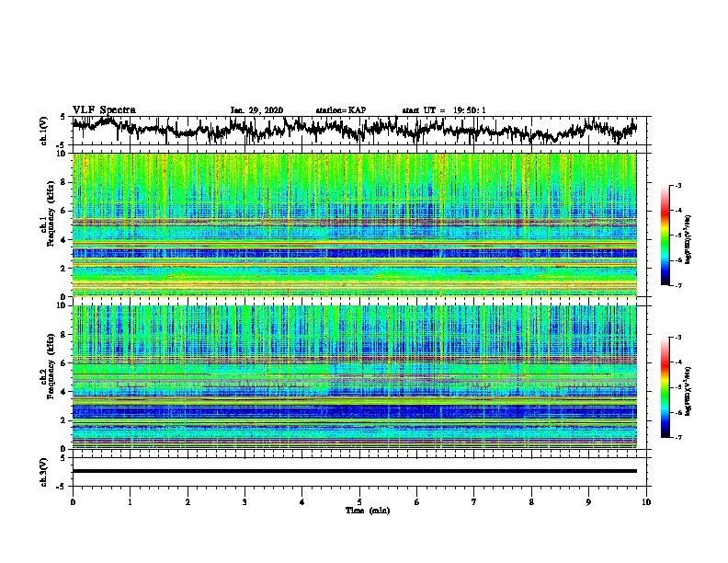Click the "-3" value atop the ch.1 colorbar

[677, 186]
